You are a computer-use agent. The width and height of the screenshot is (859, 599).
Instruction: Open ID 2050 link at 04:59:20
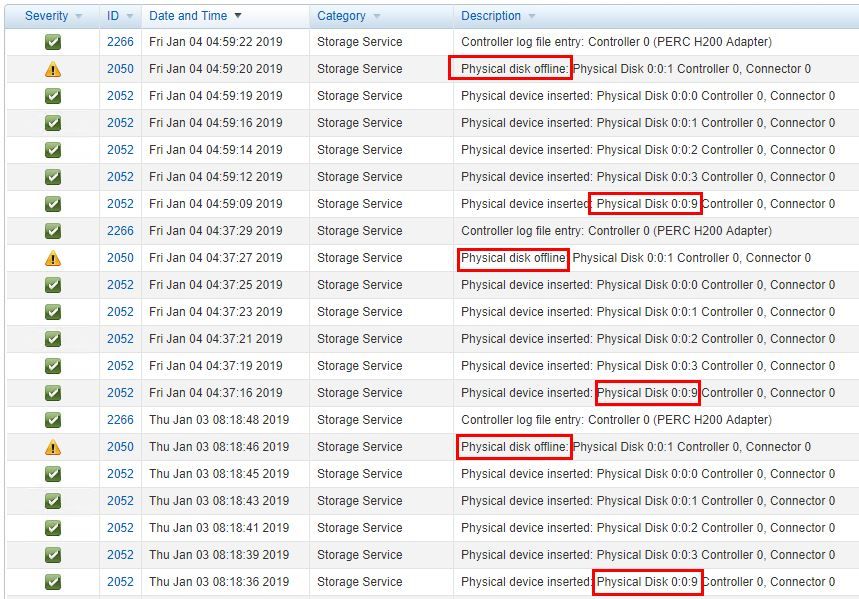point(120,69)
